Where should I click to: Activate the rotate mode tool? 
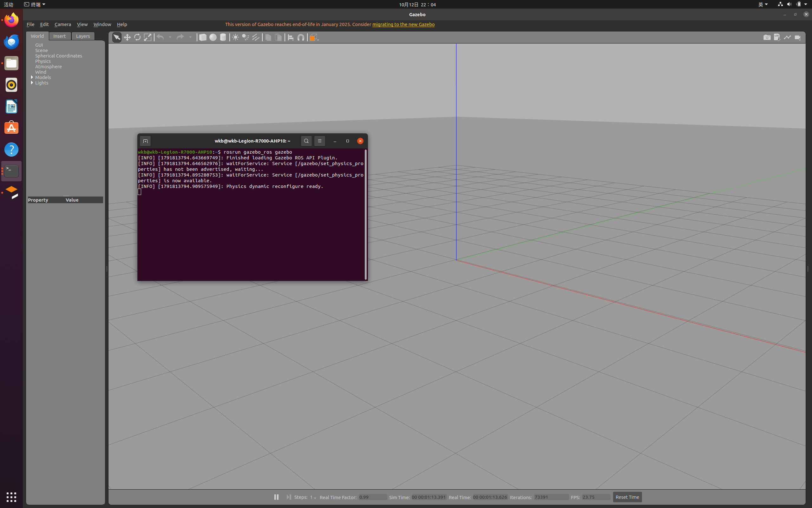click(x=137, y=37)
